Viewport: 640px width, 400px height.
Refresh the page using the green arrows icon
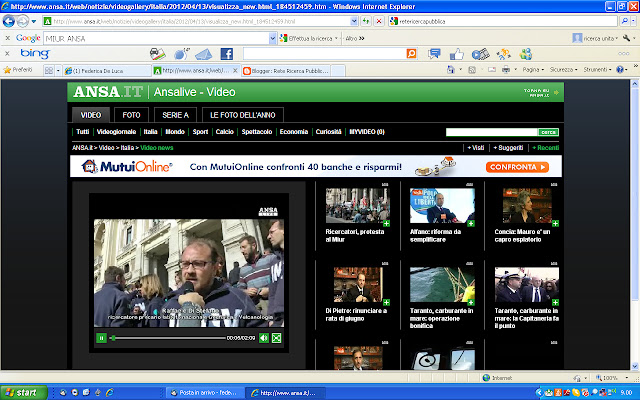click(x=366, y=21)
